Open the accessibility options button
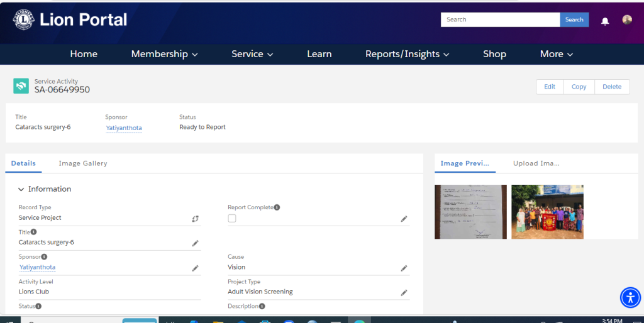Screen dimensions: 644x323 [630, 297]
